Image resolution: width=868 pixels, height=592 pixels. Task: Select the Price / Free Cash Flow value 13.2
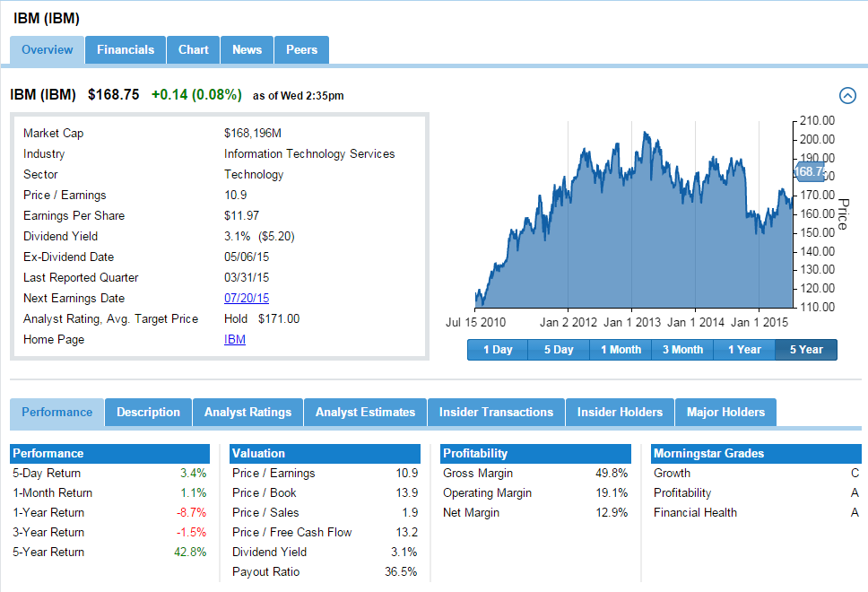(407, 533)
